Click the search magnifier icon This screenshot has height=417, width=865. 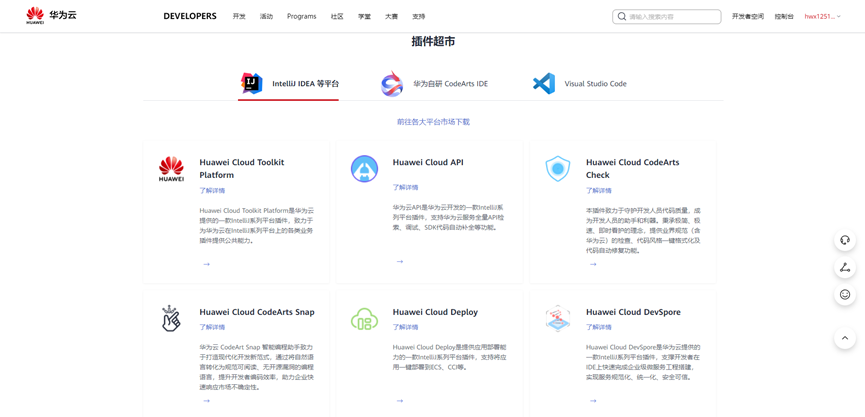[622, 17]
